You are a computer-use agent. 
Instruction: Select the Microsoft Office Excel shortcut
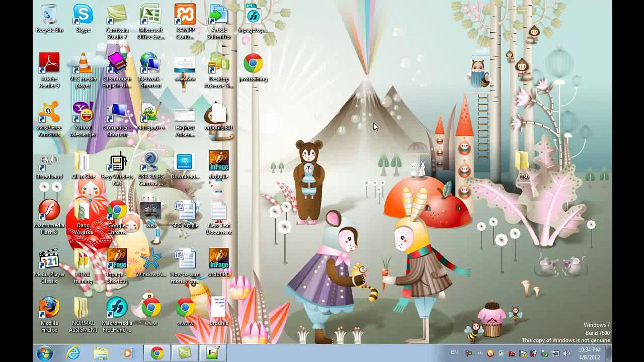click(x=150, y=22)
